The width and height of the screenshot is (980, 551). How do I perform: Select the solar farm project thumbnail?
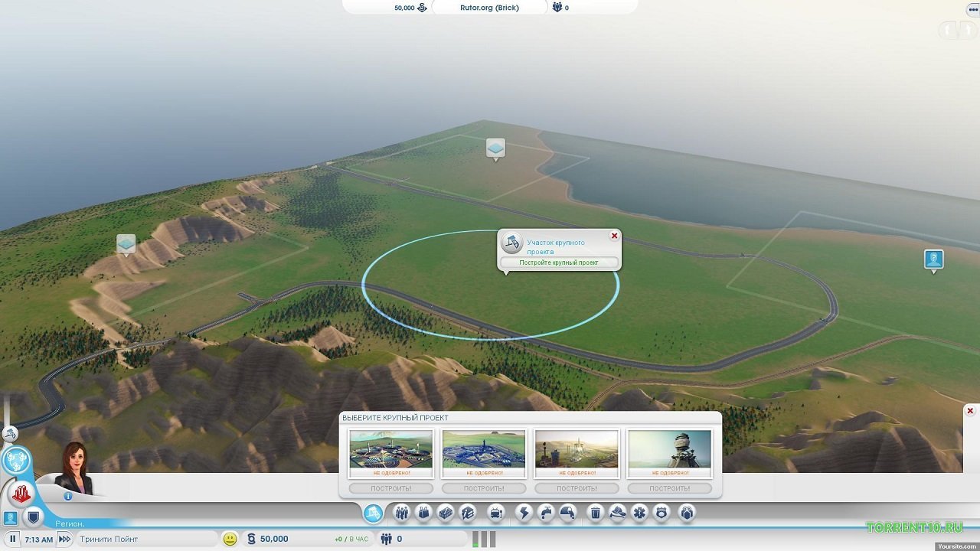point(390,449)
